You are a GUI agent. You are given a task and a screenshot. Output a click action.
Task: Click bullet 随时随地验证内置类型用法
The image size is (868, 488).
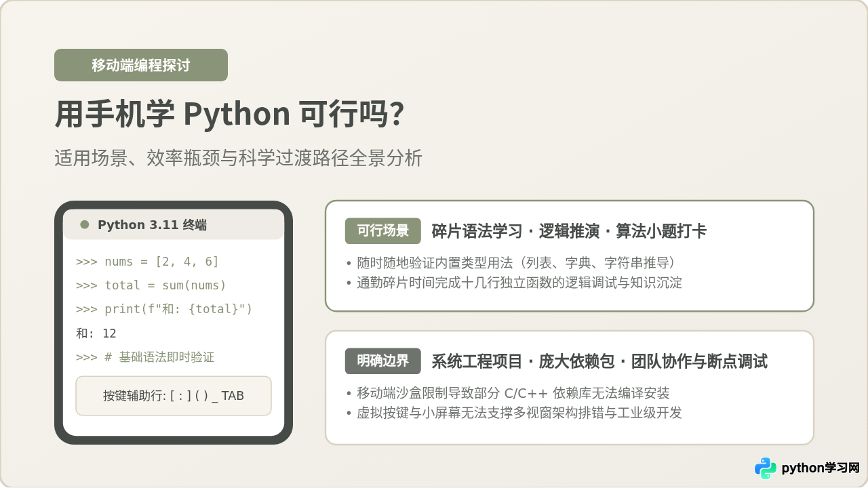click(511, 262)
